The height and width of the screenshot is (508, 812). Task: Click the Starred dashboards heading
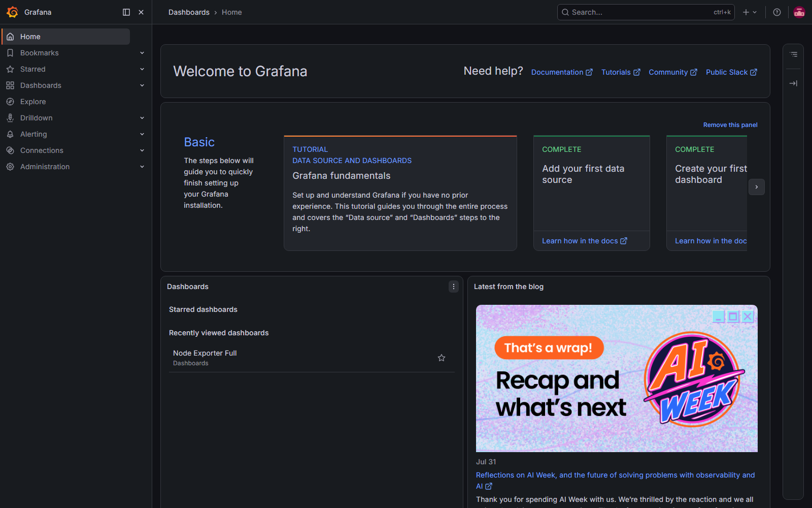point(203,309)
